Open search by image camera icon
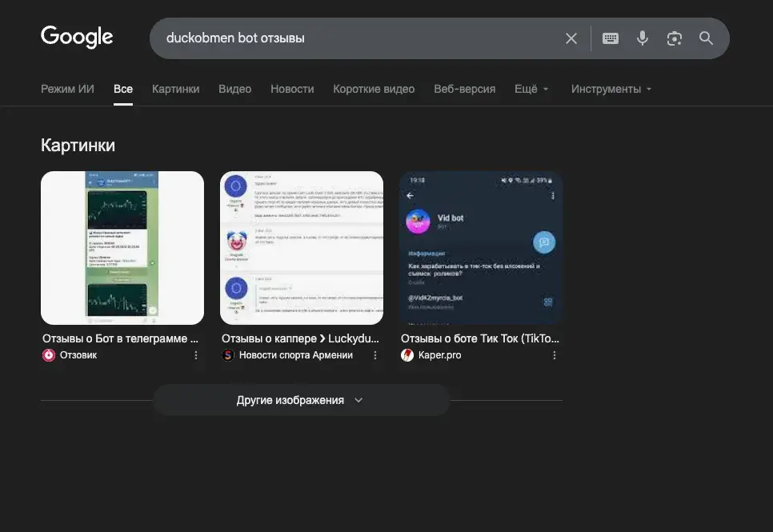This screenshot has height=532, width=773. (675, 38)
